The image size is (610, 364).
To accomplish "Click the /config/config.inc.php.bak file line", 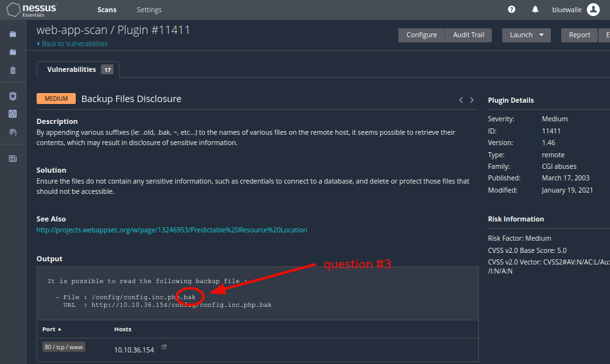I will click(125, 297).
